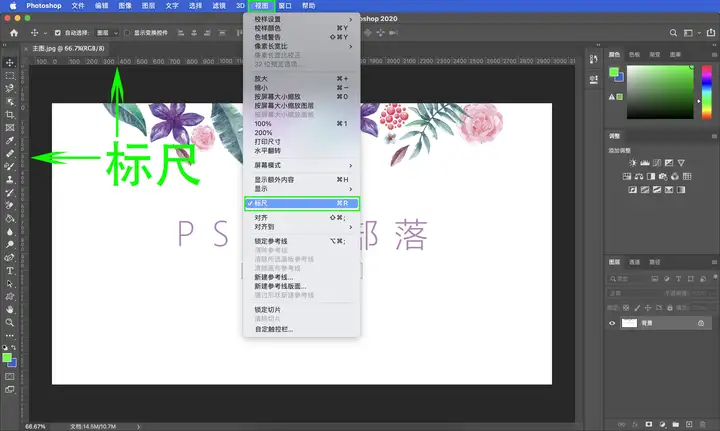
Task: Switch to the 色板 tab
Action: pos(634,55)
